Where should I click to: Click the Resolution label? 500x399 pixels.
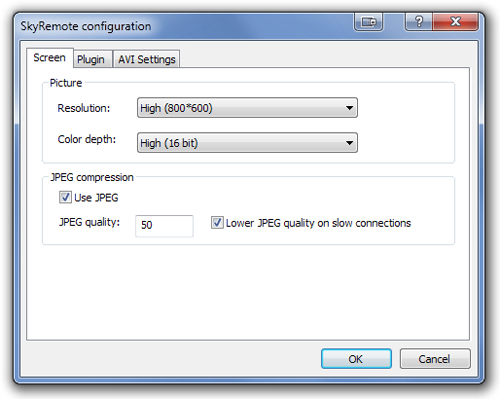(84, 108)
